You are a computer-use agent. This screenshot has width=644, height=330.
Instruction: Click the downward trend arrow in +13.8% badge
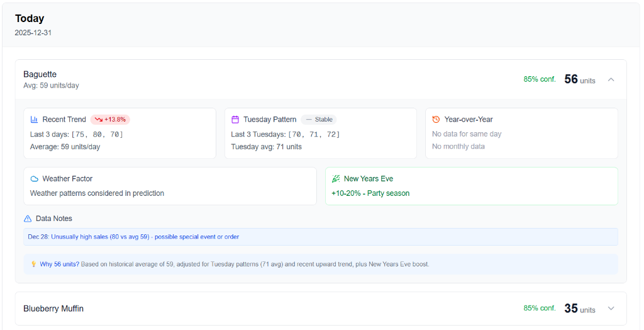[99, 120]
